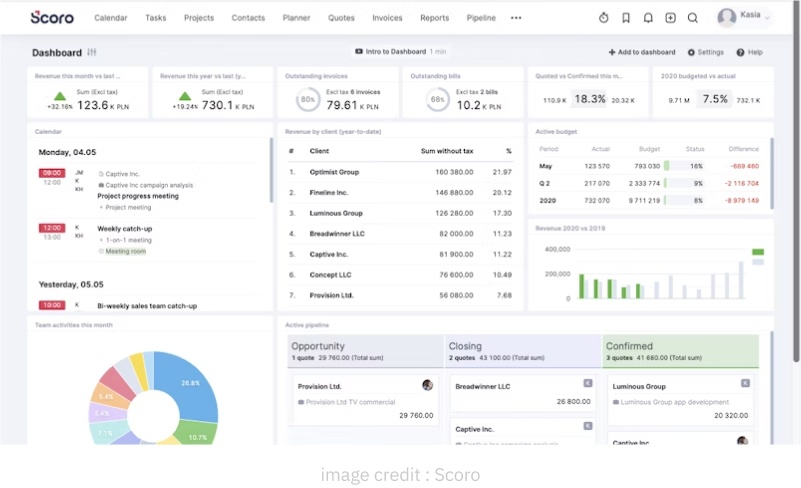Click the 7.5% budgeted vs actual value
801x488 pixels.
pos(715,99)
